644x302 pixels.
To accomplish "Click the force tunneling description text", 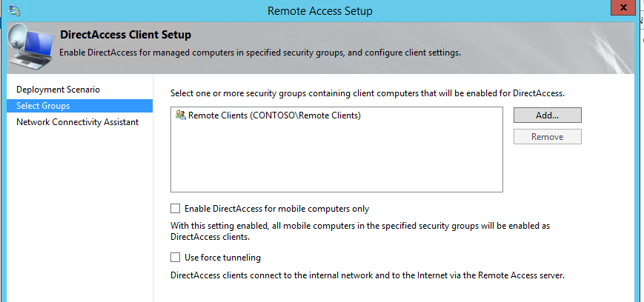I will (368, 275).
